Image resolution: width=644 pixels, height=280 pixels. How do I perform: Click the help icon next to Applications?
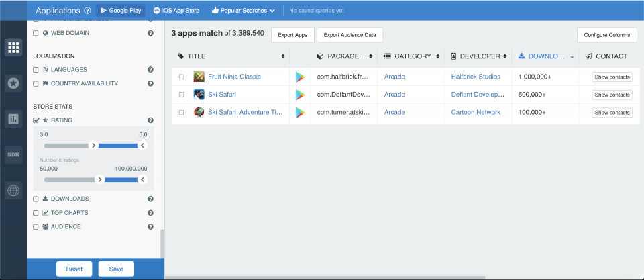click(87, 11)
